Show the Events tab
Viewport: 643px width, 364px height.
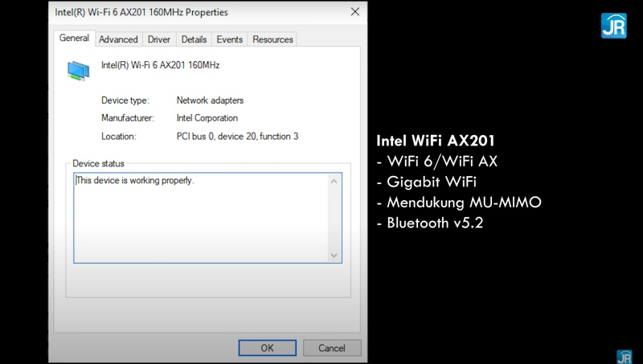229,39
